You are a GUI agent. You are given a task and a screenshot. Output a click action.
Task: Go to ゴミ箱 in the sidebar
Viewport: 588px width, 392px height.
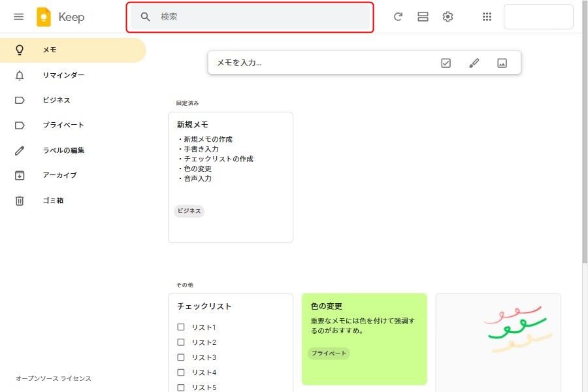53,201
